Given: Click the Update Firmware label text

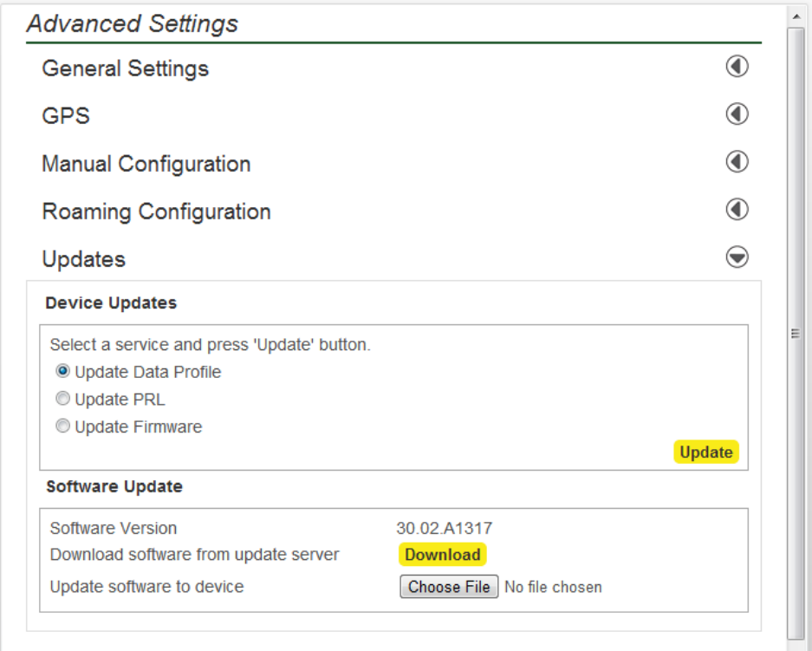Looking at the screenshot, I should pyautogui.click(x=139, y=426).
